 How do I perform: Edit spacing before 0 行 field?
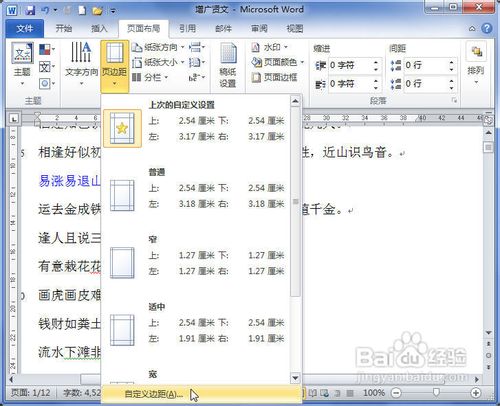[x=425, y=65]
